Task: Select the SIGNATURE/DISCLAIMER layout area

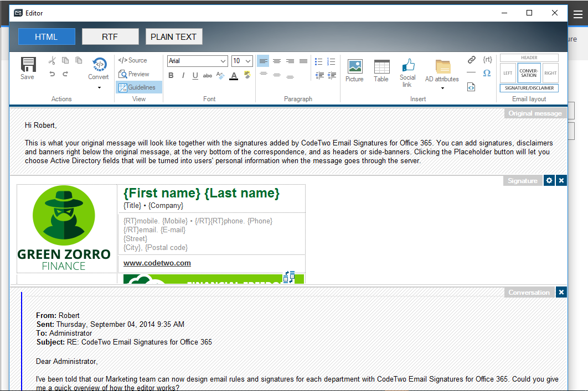Action: (x=529, y=88)
